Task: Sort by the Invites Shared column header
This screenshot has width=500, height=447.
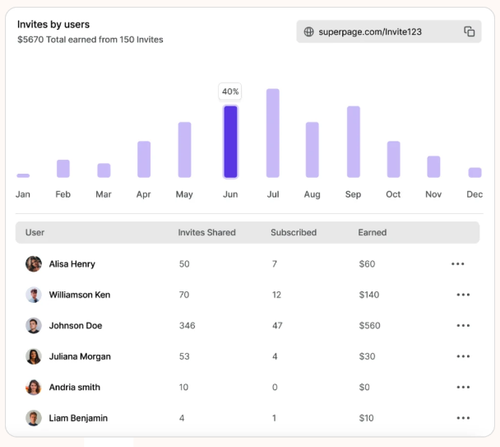Action: pos(207,232)
